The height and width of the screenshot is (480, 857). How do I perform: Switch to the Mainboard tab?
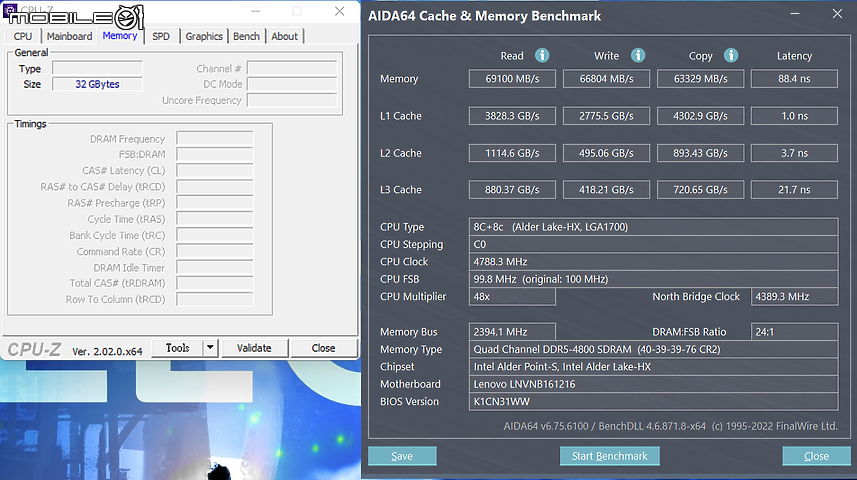[69, 36]
